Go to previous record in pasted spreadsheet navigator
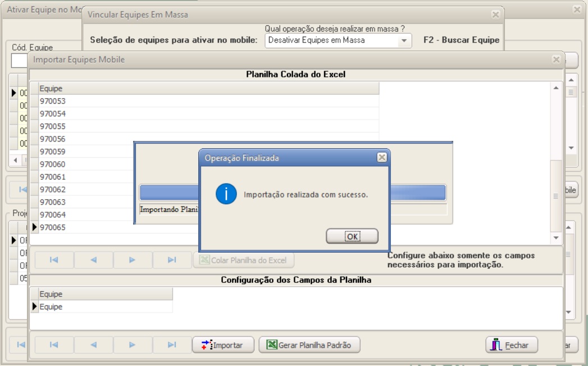Image resolution: width=588 pixels, height=366 pixels. click(x=94, y=260)
